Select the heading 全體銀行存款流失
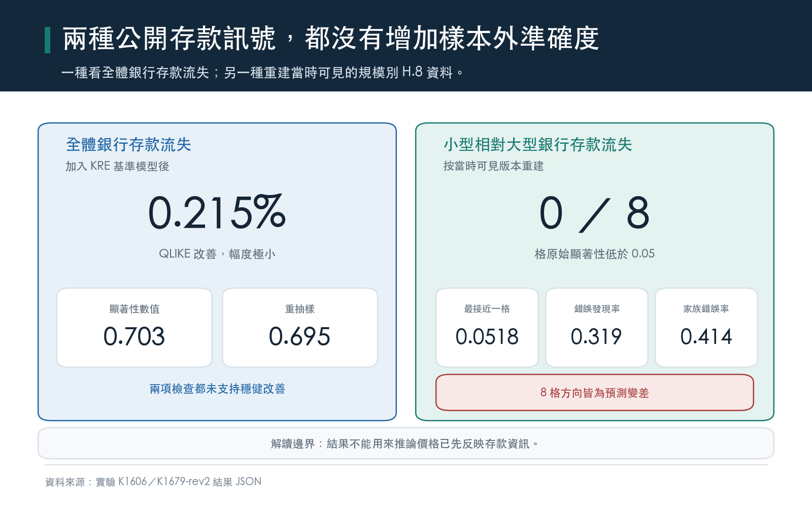This screenshot has height=508, width=812. click(128, 145)
